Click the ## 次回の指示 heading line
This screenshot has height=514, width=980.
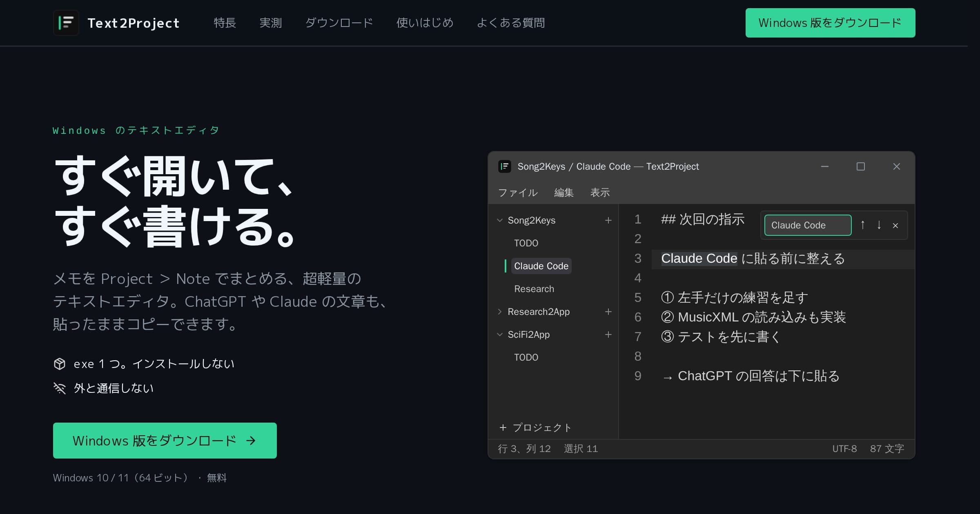pyautogui.click(x=703, y=219)
